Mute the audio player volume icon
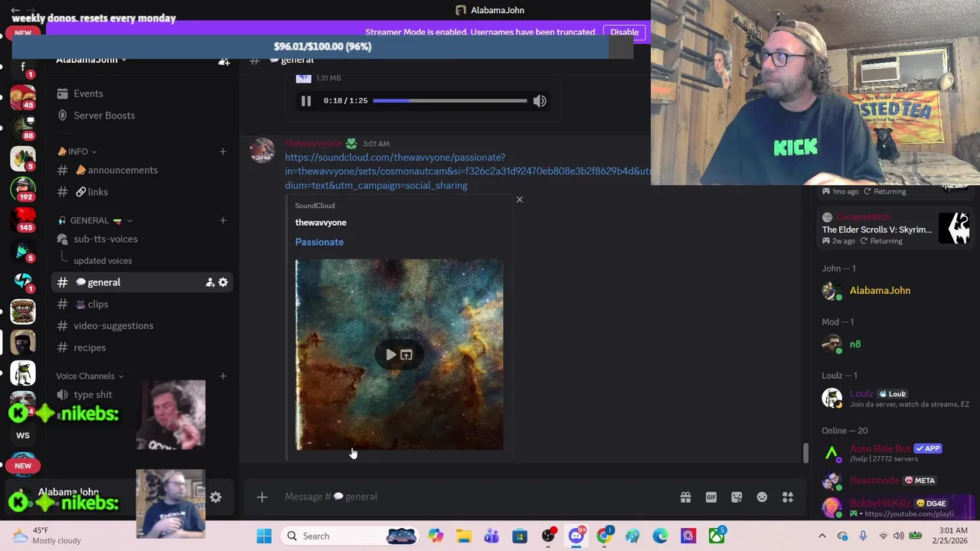This screenshot has width=980, height=551. pos(540,101)
